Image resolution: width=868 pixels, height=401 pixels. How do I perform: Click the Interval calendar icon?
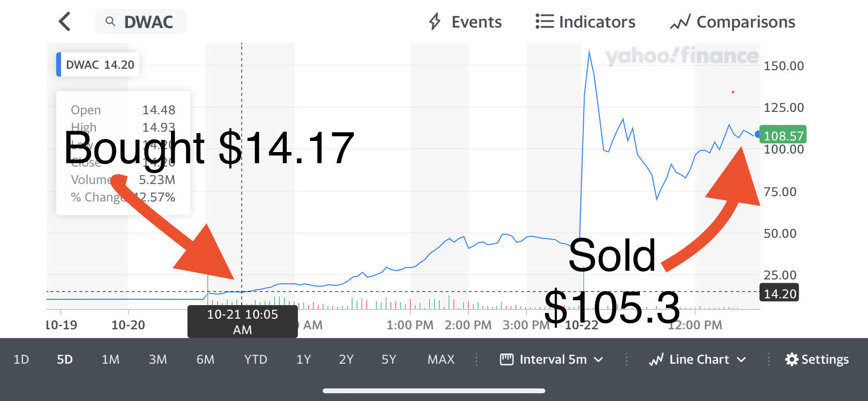point(507,359)
